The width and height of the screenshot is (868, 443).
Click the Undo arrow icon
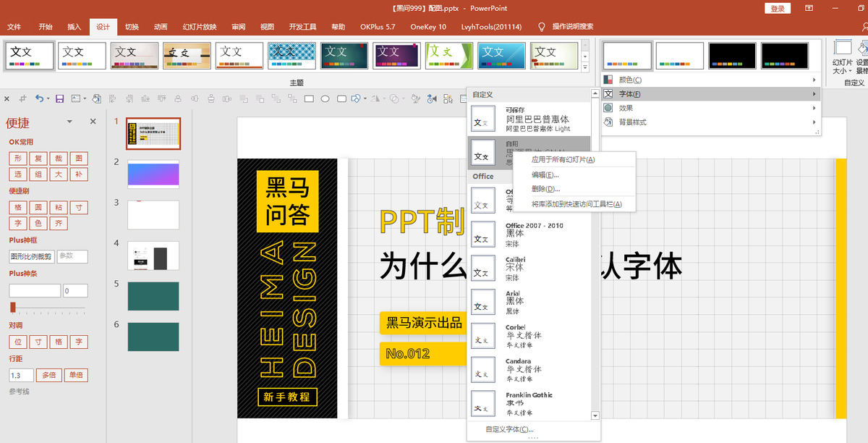pyautogui.click(x=39, y=98)
